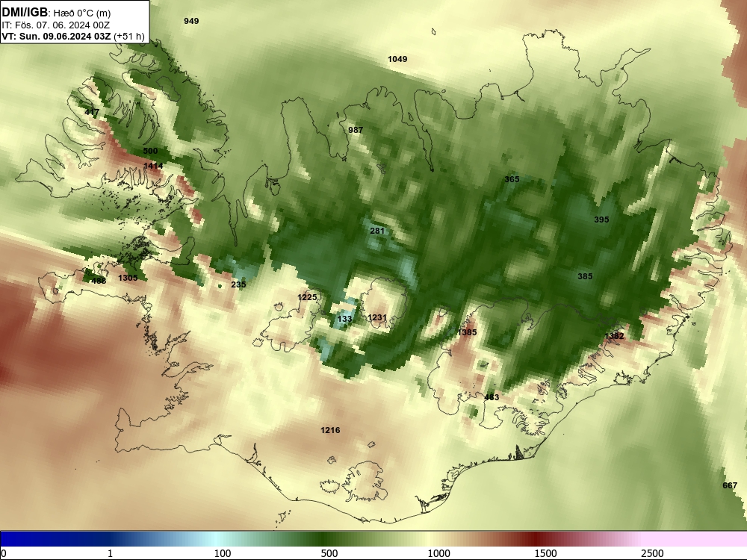Click the map value label 1049
Screen dimensions: 747x560
tap(397, 59)
